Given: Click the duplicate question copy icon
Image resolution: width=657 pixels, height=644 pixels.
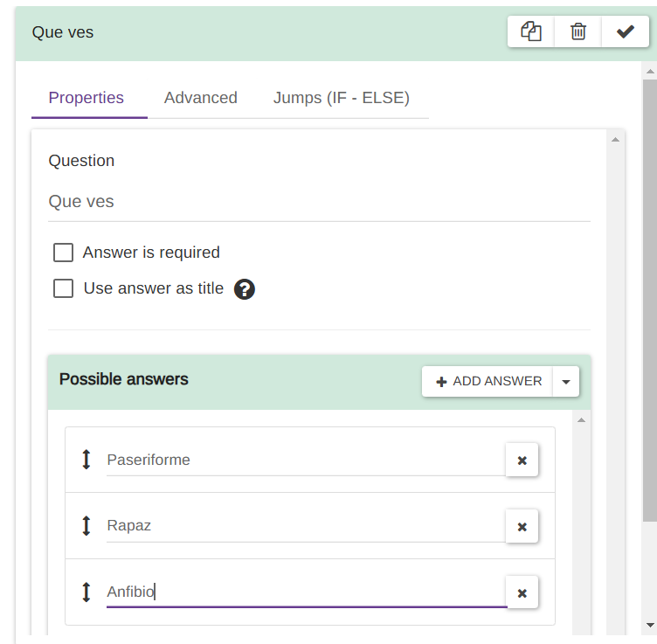Looking at the screenshot, I should click(x=531, y=31).
